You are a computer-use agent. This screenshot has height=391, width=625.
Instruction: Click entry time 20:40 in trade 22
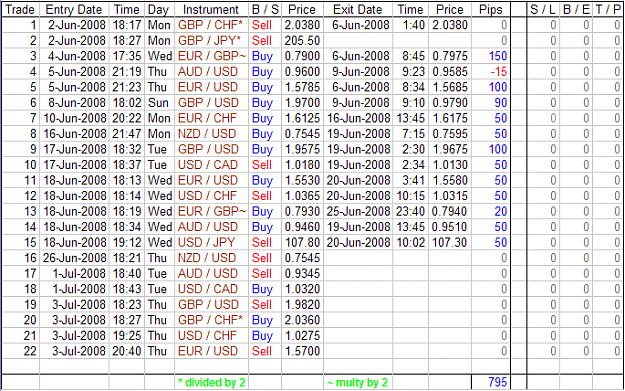tap(127, 352)
